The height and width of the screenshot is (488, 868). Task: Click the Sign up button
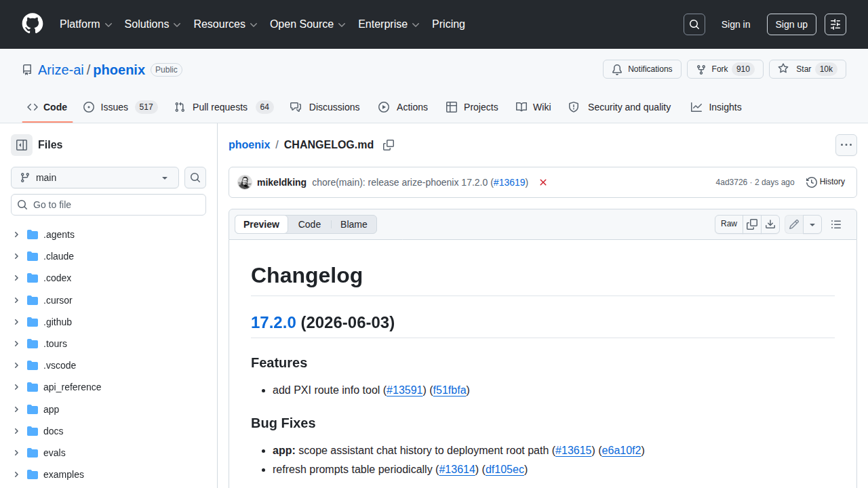coord(791,24)
